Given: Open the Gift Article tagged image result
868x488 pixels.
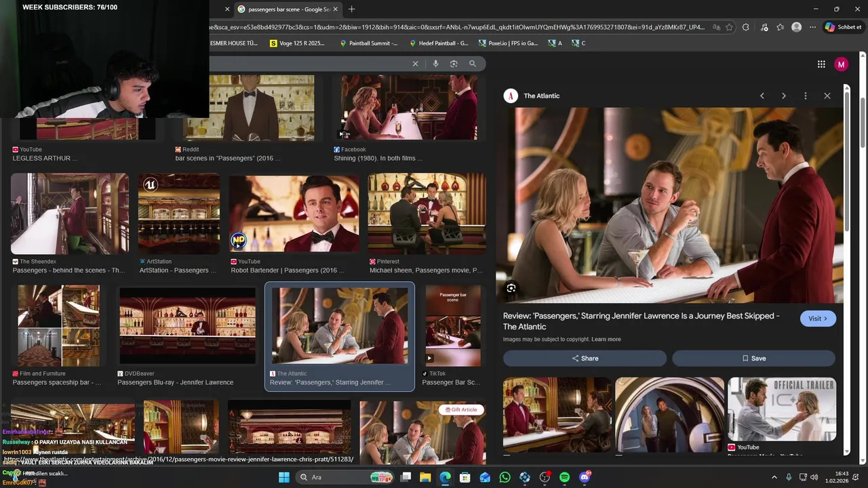Looking at the screenshot, I should (422, 432).
